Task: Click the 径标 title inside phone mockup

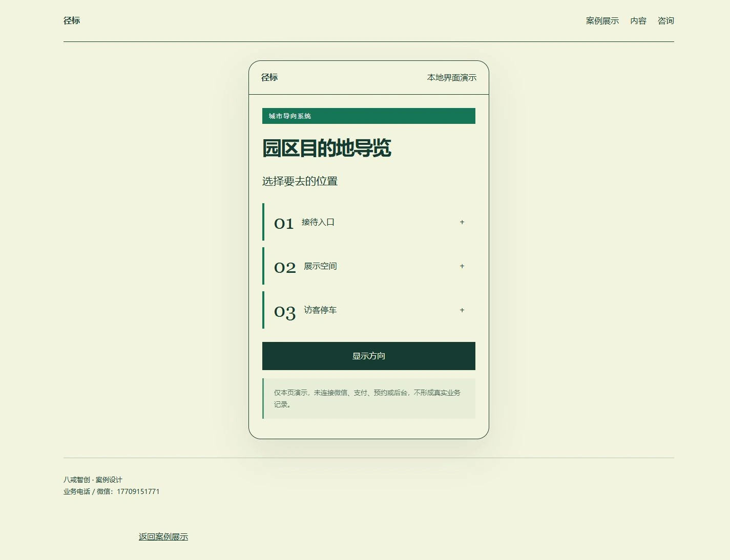Action: click(269, 77)
